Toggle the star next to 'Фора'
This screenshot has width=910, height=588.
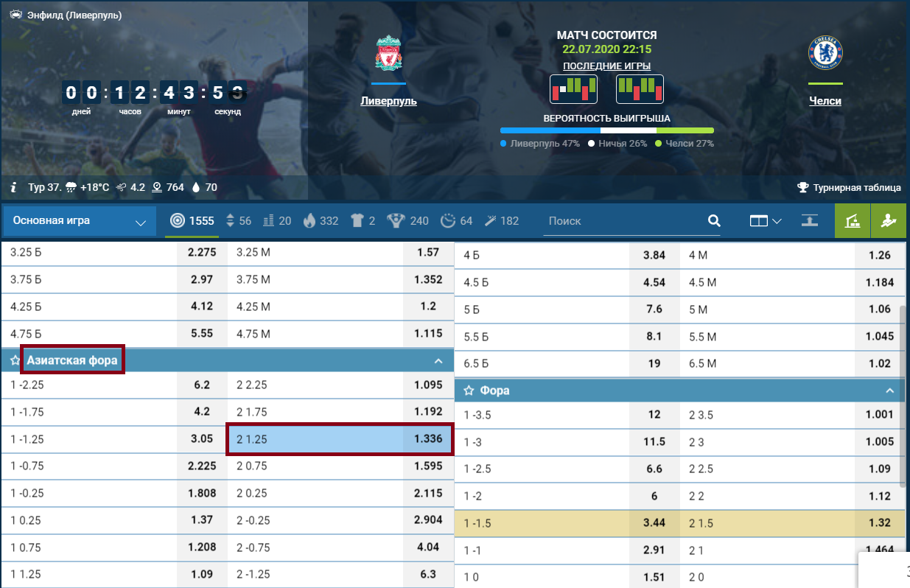468,391
